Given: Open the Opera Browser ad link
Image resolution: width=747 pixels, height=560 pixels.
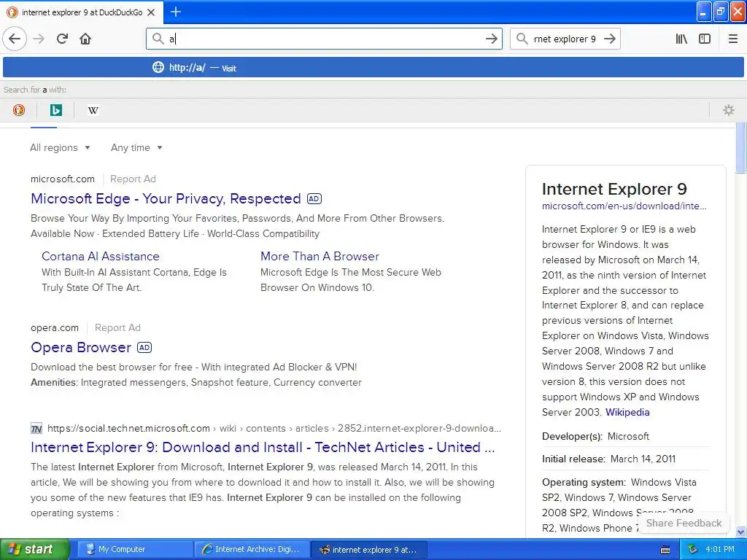Looking at the screenshot, I should click(x=81, y=347).
